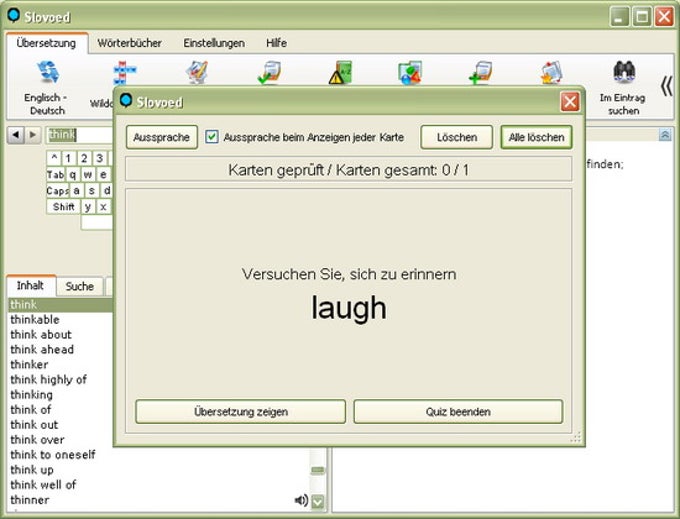Click the virtual keyboard key y
Viewport: 680px width, 519px height.
(x=88, y=206)
